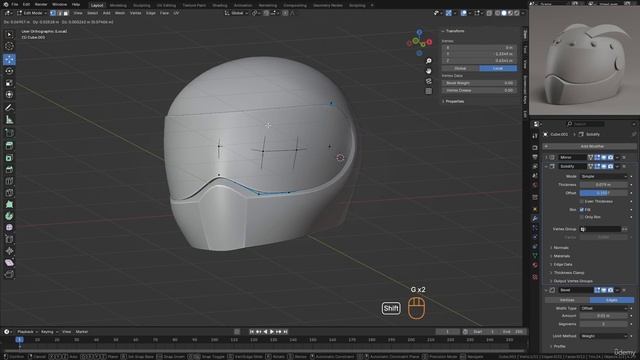Select the Local vertex coordinates button
640x360 pixels.
(498, 68)
